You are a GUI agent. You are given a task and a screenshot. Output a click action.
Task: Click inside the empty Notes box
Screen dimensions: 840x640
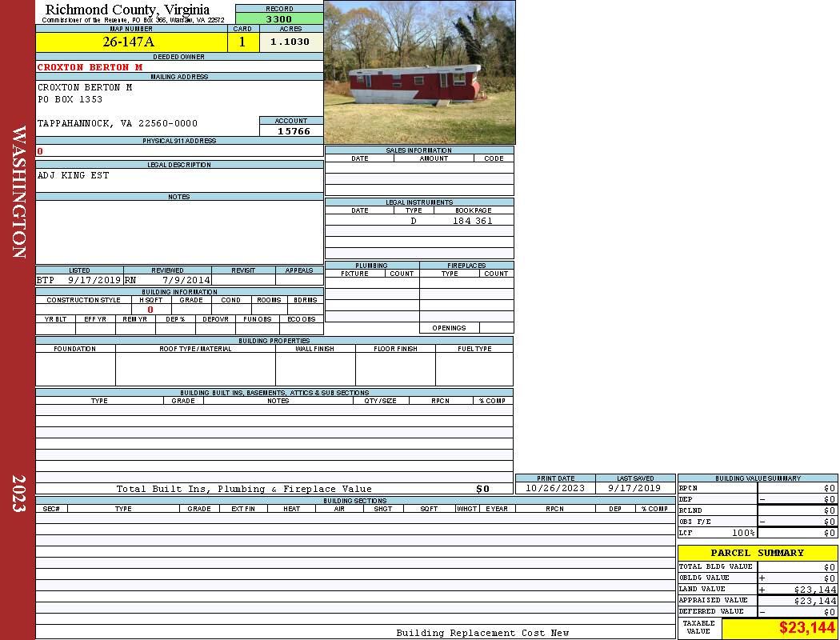(x=178, y=232)
